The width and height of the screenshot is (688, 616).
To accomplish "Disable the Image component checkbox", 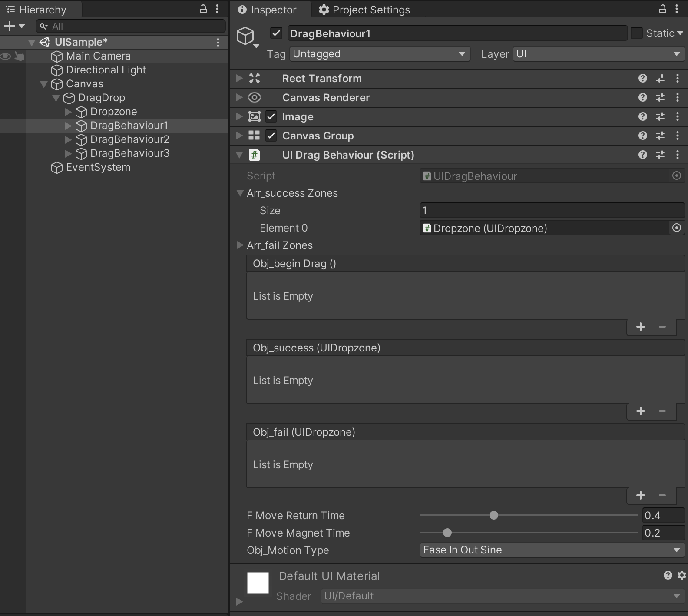I will [x=271, y=116].
